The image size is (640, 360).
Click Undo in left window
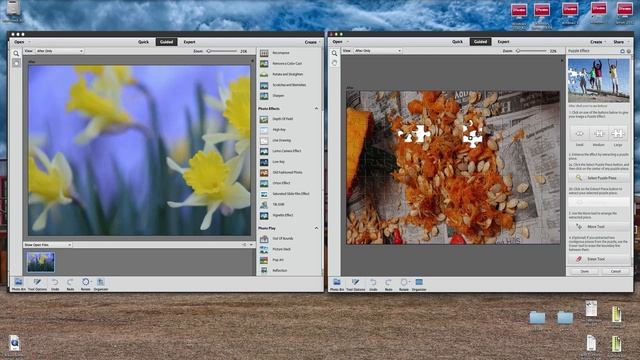(x=55, y=284)
